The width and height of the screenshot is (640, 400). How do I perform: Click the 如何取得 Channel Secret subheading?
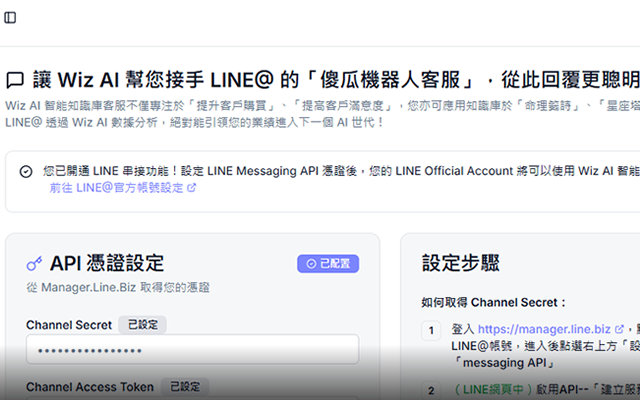pos(494,302)
